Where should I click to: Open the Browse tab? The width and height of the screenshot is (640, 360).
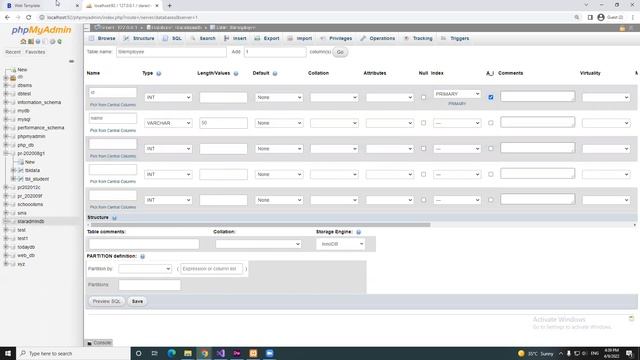tap(102, 38)
